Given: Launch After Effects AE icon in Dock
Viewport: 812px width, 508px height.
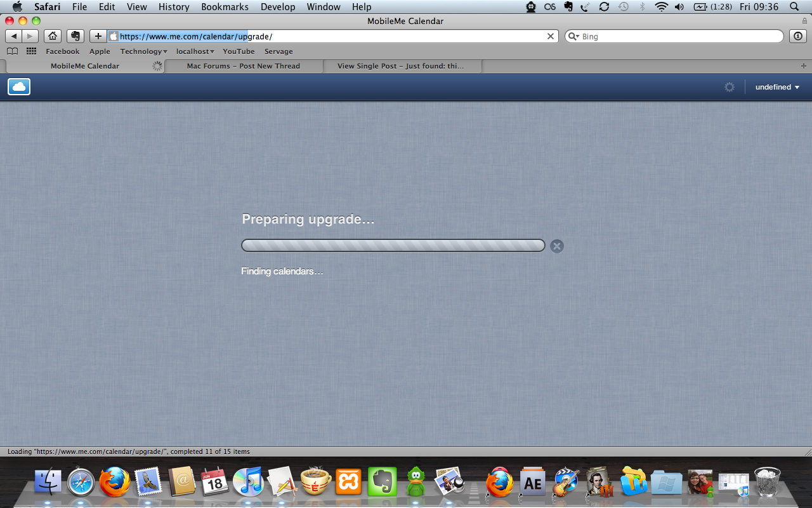Looking at the screenshot, I should point(533,483).
